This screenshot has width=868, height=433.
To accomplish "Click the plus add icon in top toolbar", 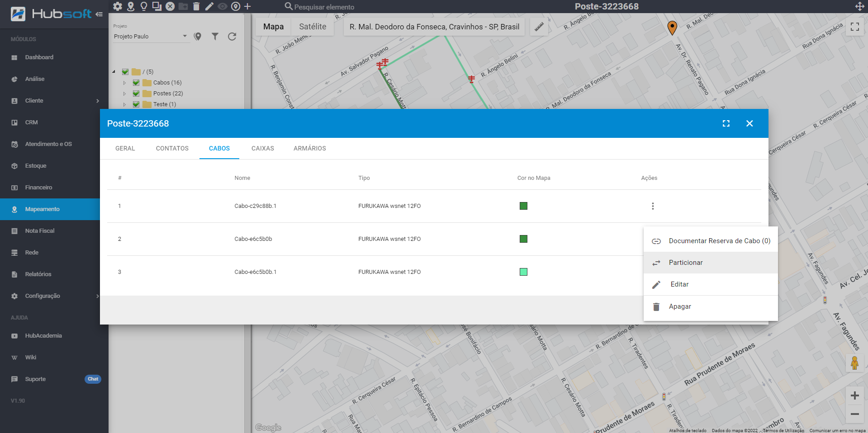I will click(x=247, y=6).
